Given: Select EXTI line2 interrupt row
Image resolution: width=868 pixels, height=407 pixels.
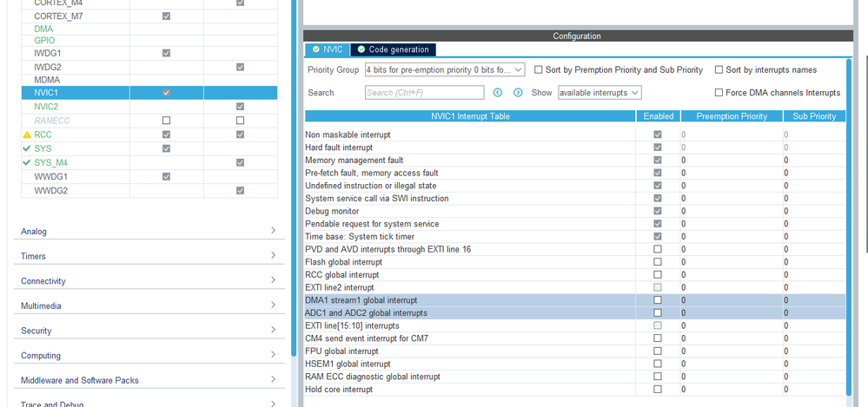Looking at the screenshot, I should point(575,287).
